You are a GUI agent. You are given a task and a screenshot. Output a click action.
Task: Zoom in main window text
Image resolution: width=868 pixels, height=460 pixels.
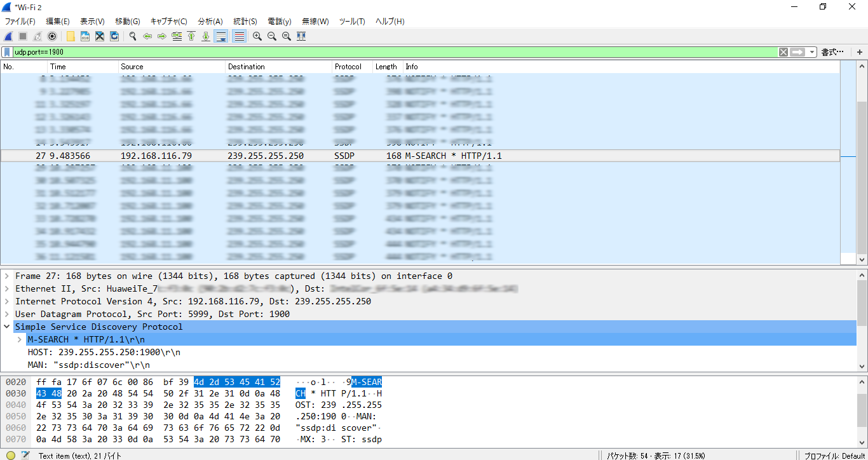click(257, 36)
